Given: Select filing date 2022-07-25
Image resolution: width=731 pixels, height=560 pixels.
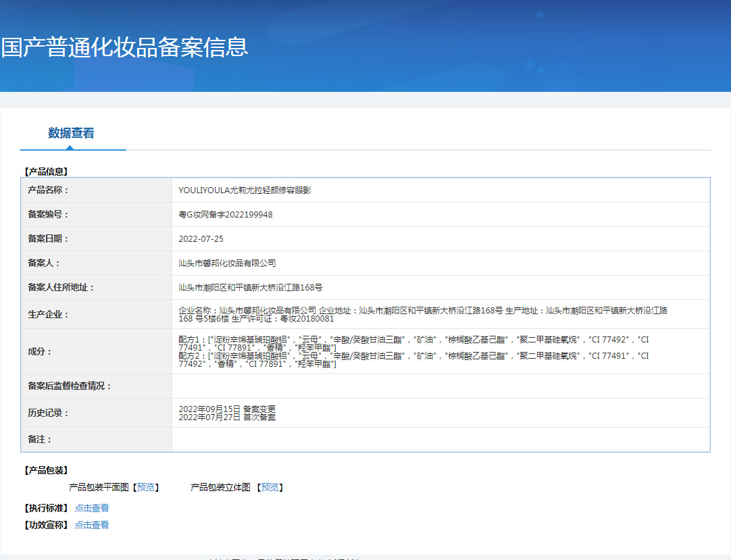Looking at the screenshot, I should coord(201,238).
